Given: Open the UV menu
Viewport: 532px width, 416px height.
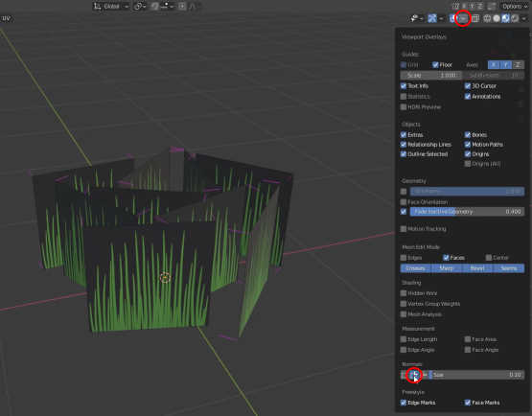Looking at the screenshot, I should pos(6,18).
